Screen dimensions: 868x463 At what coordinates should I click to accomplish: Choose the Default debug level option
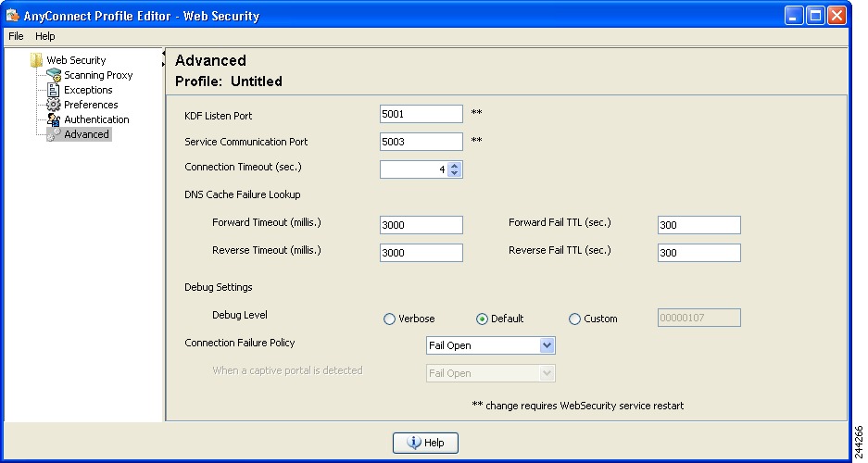coord(482,319)
